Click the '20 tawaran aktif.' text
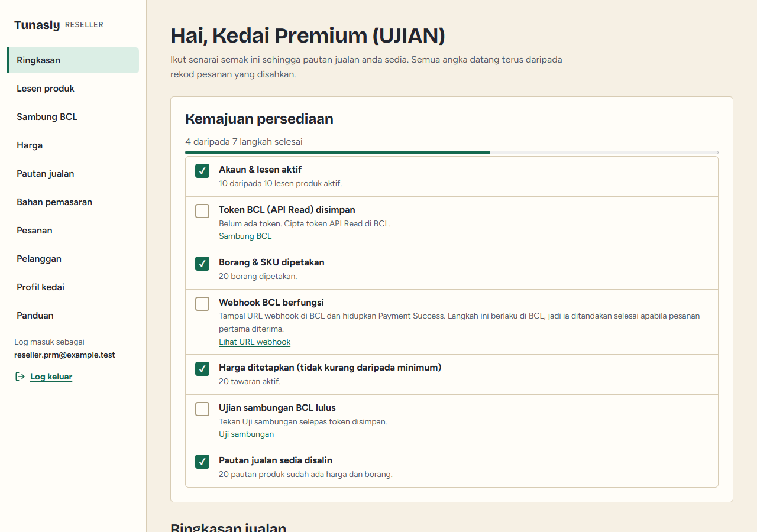This screenshot has width=757, height=532. 250,382
